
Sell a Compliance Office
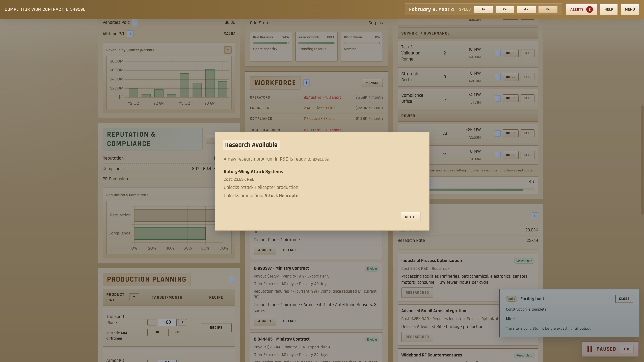pos(527,98)
